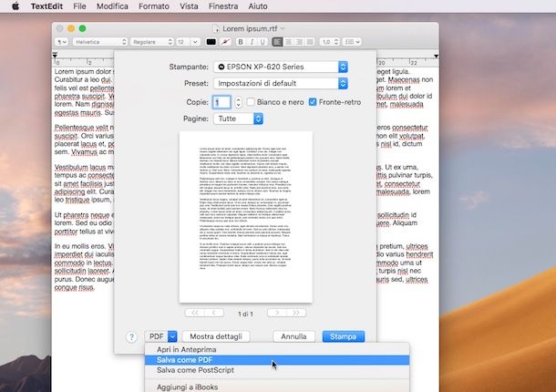The height and width of the screenshot is (392, 556).
Task: Click the Lorem ipsum.rtf title document icon
Action: point(216,28)
